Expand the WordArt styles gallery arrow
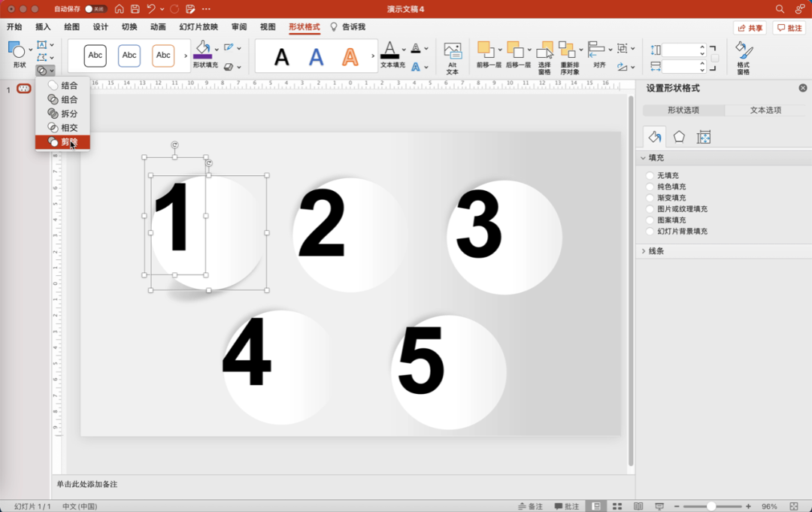The width and height of the screenshot is (812, 512). 372,56
